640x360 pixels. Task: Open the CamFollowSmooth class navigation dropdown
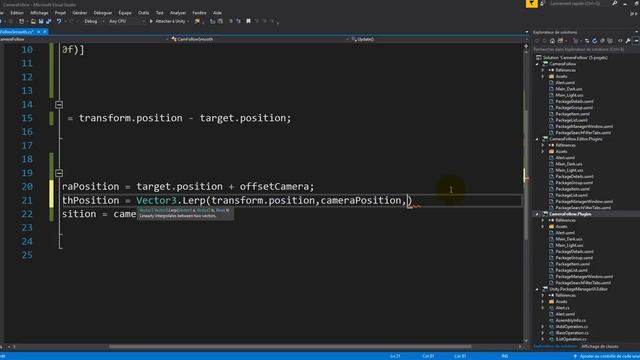[260, 39]
